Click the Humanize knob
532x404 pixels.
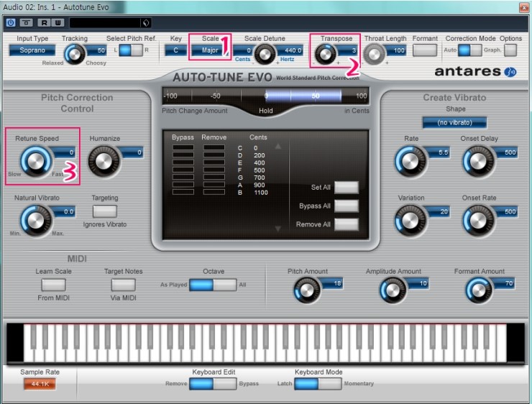pos(104,162)
